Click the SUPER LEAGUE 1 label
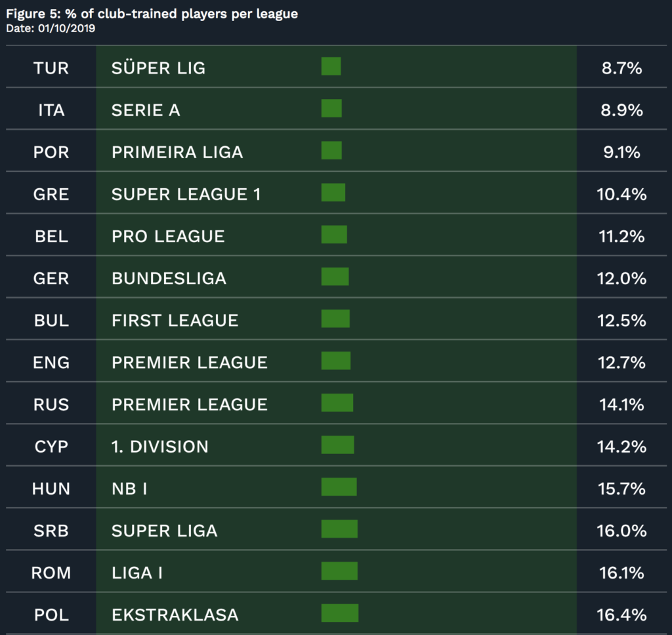 186,195
